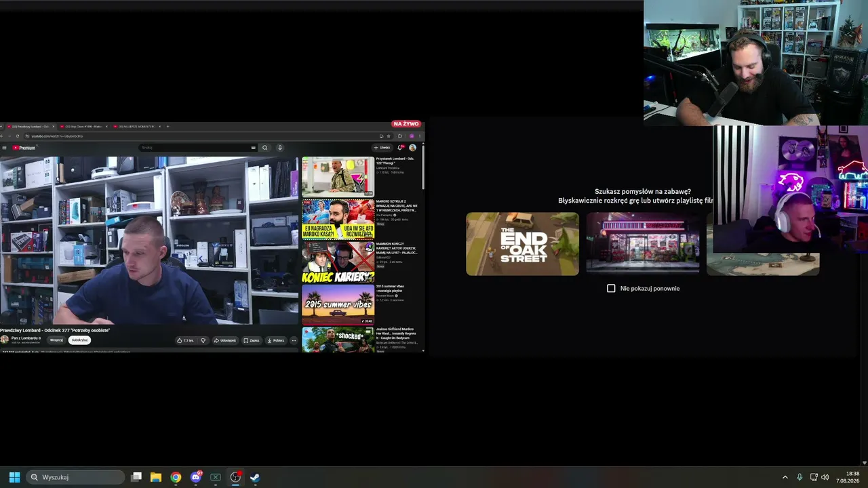Viewport: 868px width, 488px height.
Task: Open the neon storefront game tile
Action: [643, 244]
